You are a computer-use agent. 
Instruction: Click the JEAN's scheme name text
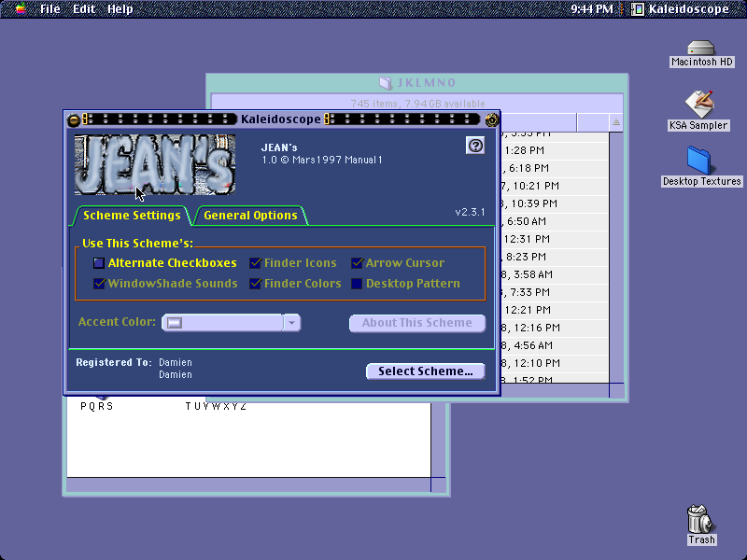tap(279, 147)
